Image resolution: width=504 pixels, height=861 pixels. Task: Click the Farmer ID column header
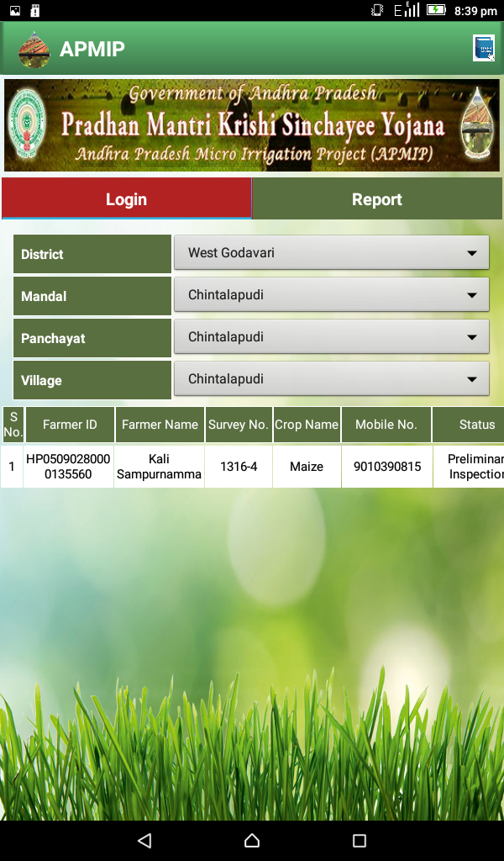point(70,425)
